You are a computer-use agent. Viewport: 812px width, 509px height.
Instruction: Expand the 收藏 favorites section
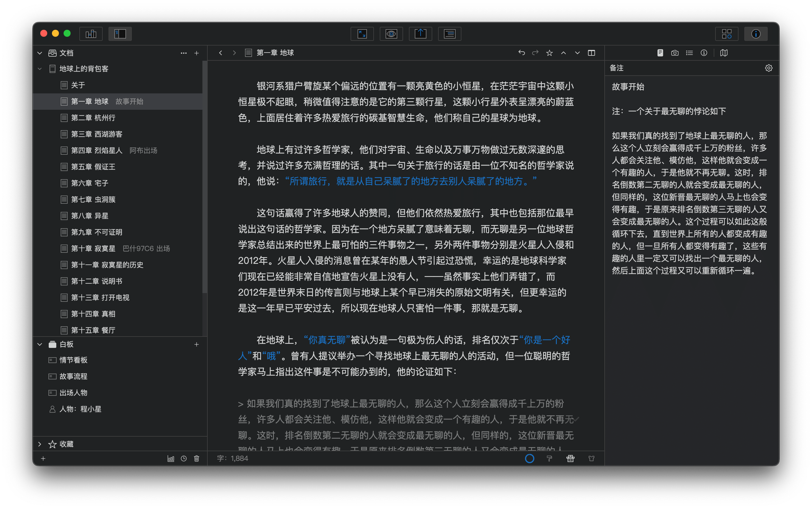pos(40,444)
